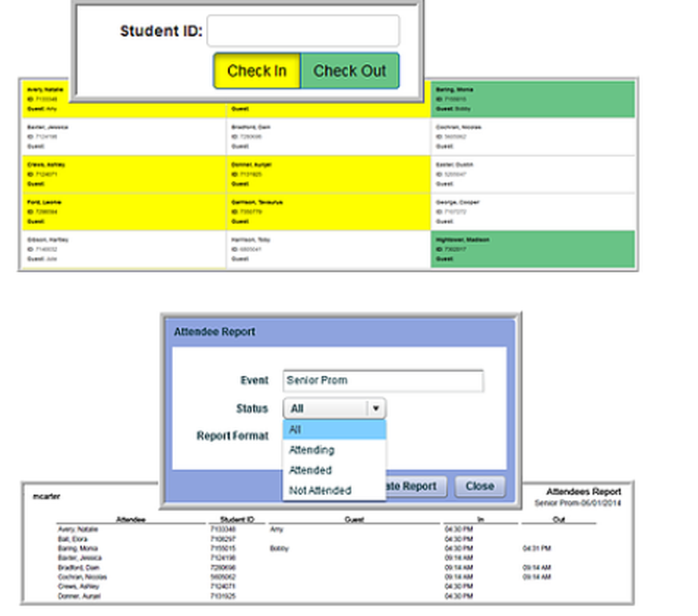Click the Attendee Report dialog title
698x616 pixels.
pos(214,332)
